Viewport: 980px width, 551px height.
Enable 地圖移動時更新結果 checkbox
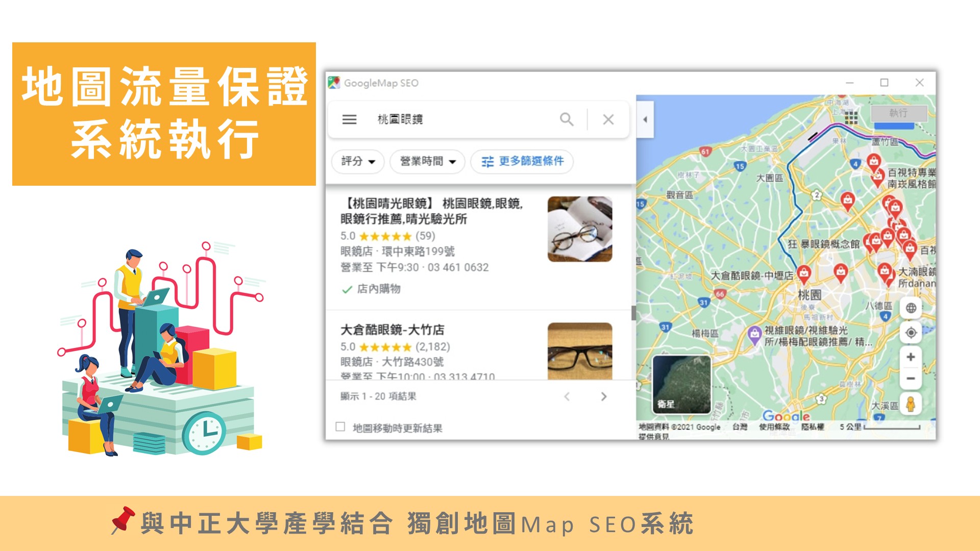point(340,427)
